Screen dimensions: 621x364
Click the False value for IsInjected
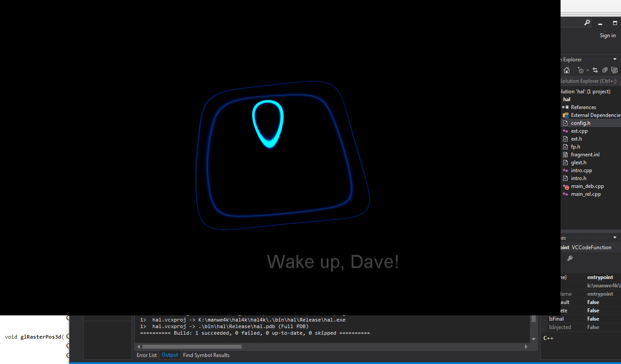(593, 327)
